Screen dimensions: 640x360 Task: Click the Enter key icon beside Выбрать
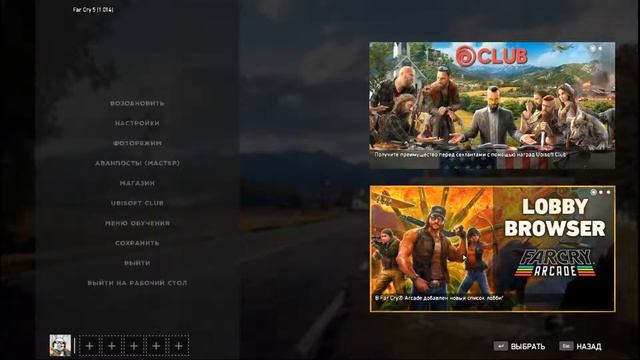[500, 346]
